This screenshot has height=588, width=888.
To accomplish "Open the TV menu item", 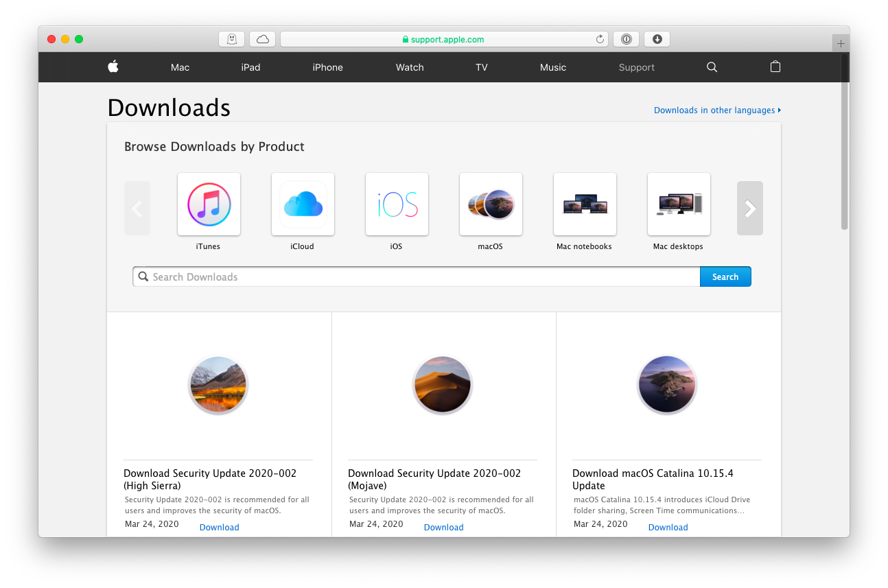I will point(482,67).
